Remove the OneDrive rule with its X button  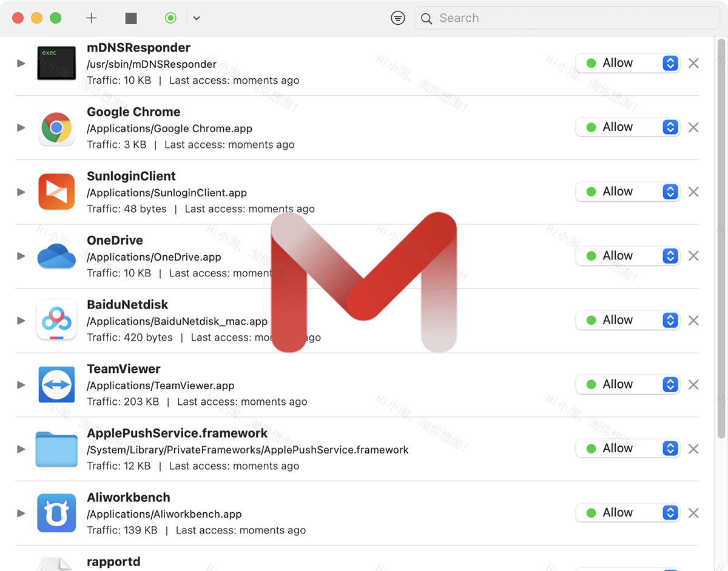coord(693,256)
